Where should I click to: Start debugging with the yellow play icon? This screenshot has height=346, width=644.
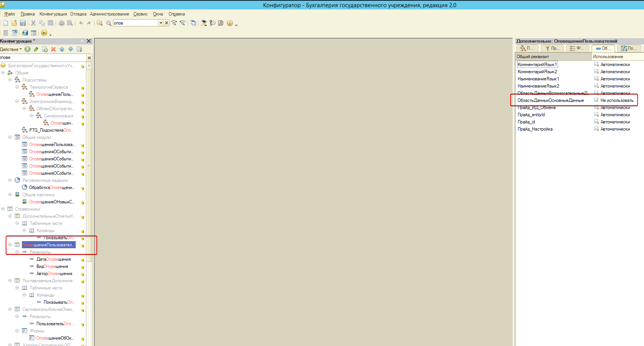pyautogui.click(x=44, y=33)
